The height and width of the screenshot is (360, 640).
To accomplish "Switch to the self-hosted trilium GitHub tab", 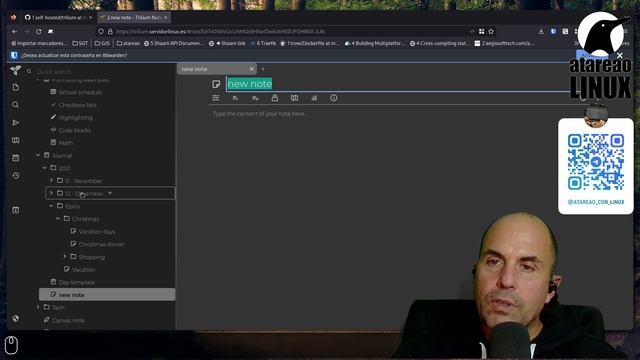I will click(55, 18).
